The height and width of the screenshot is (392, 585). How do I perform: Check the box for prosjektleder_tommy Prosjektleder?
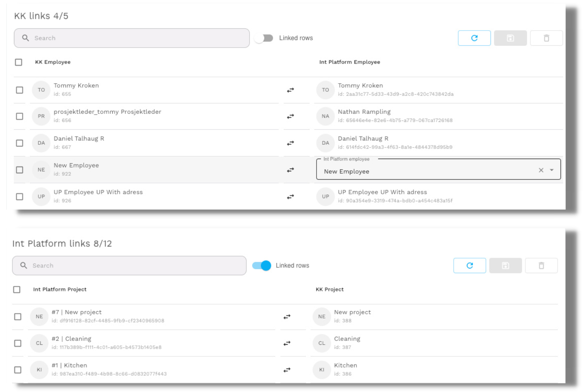(x=19, y=116)
